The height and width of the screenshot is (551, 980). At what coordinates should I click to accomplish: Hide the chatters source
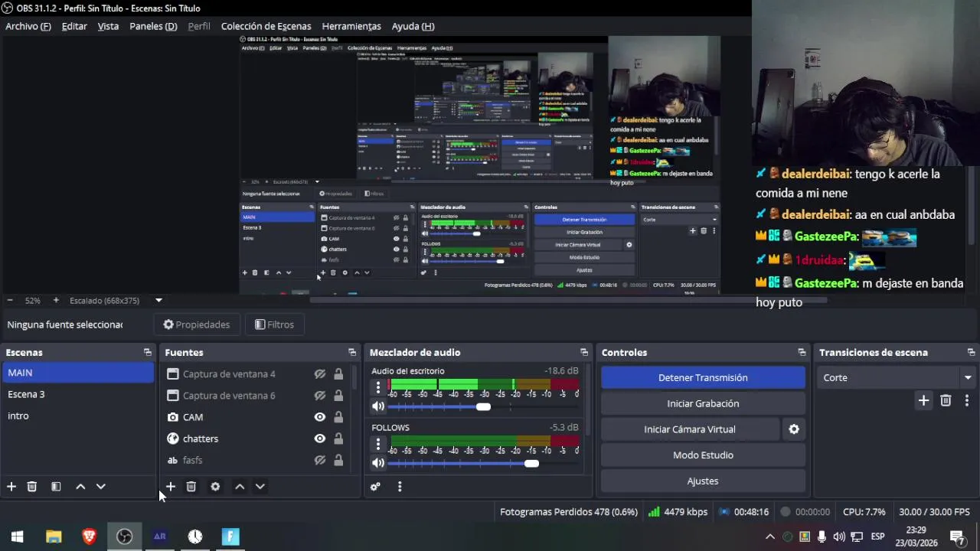(320, 439)
